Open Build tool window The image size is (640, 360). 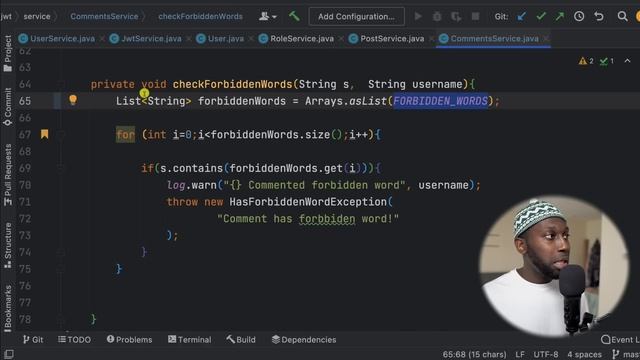tap(241, 340)
